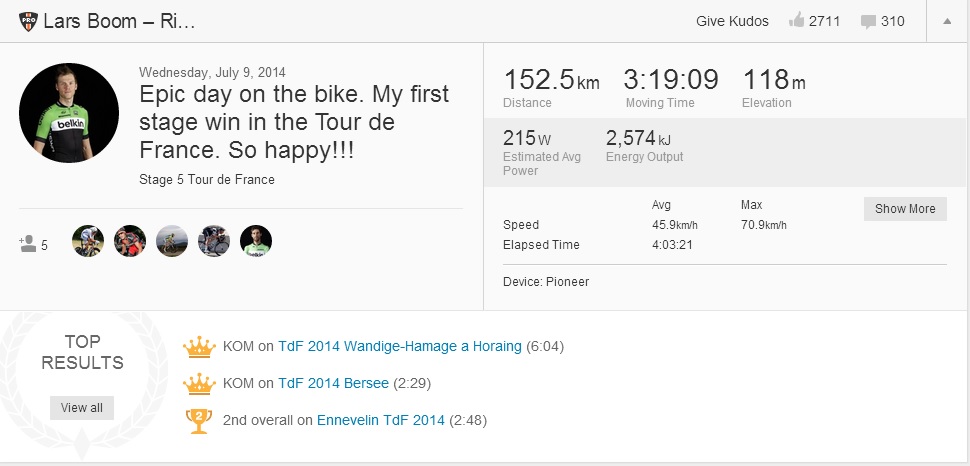Open the fifth group-ride athlete avatar
970x466 pixels.
pos(256,241)
